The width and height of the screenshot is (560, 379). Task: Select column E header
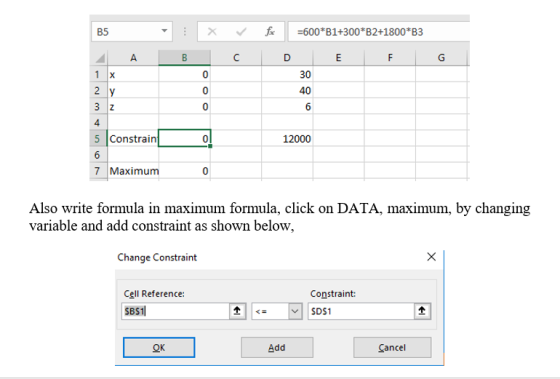click(x=339, y=58)
